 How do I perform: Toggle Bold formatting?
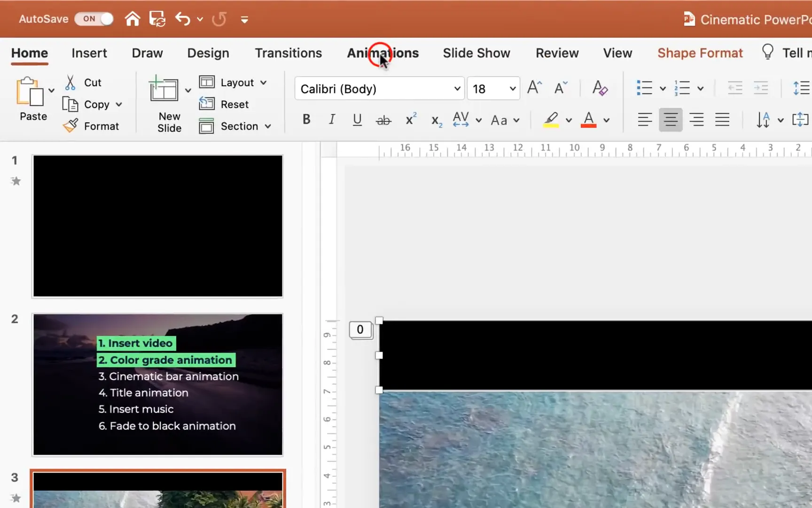[x=306, y=120]
